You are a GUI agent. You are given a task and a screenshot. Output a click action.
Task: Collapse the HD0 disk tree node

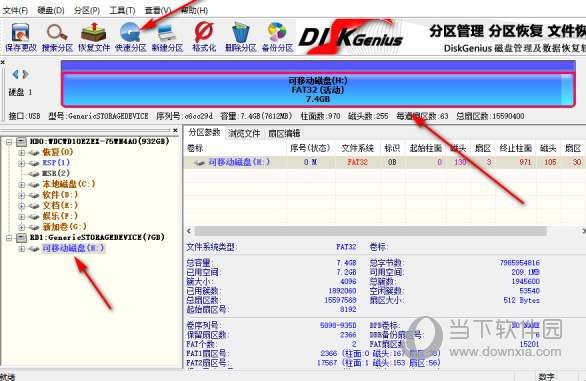coord(9,142)
